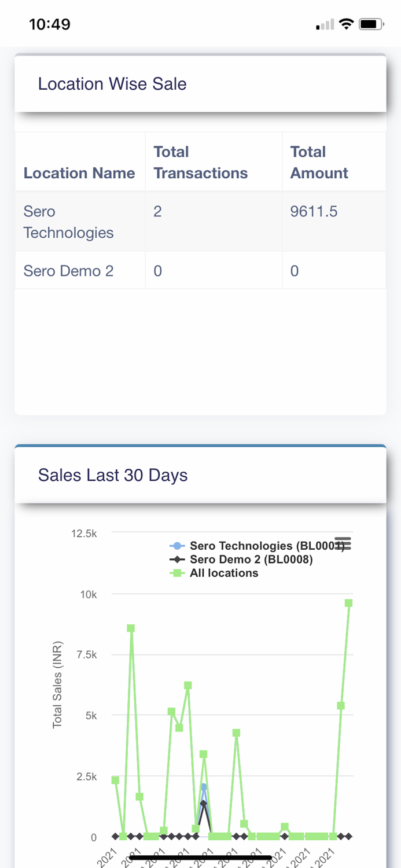401x868 pixels.
Task: Collapse the Sales Last 30 Days card
Action: point(113,475)
